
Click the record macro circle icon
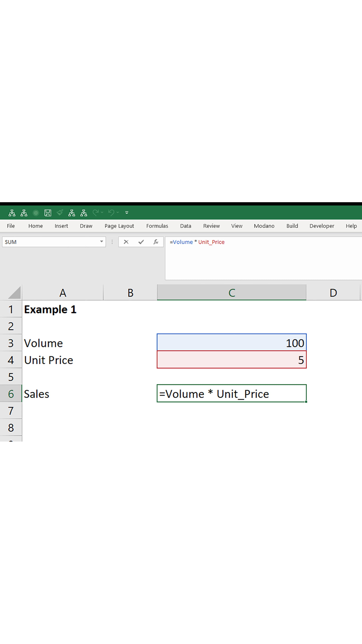tap(36, 213)
